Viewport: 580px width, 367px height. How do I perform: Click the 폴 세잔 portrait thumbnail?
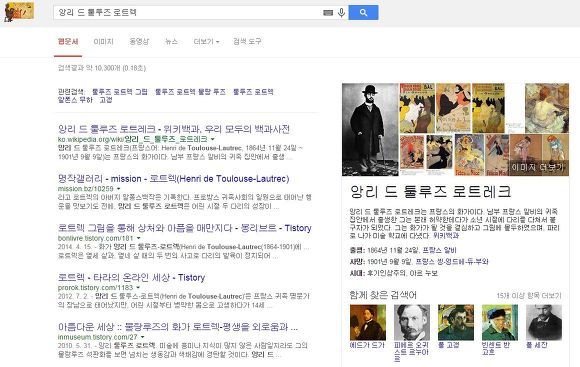(544, 323)
